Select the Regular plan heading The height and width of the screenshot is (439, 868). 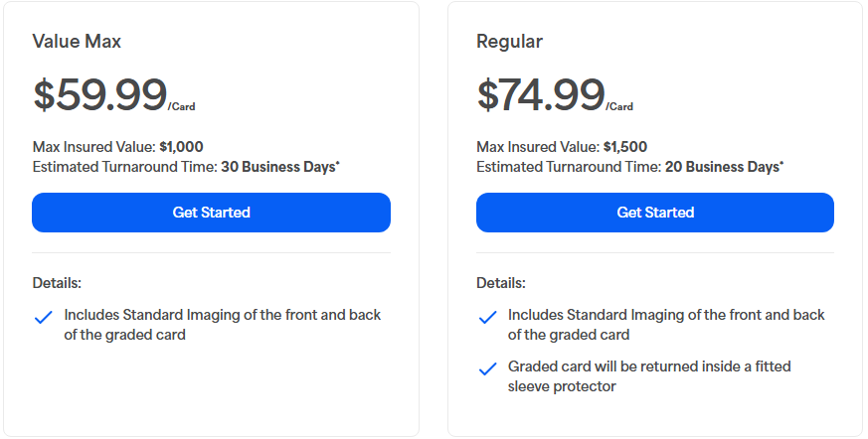(x=509, y=42)
